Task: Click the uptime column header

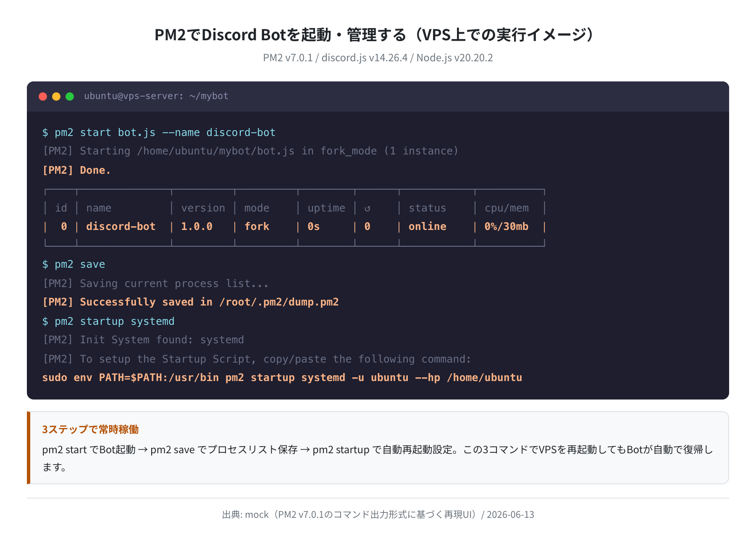Action: click(326, 208)
